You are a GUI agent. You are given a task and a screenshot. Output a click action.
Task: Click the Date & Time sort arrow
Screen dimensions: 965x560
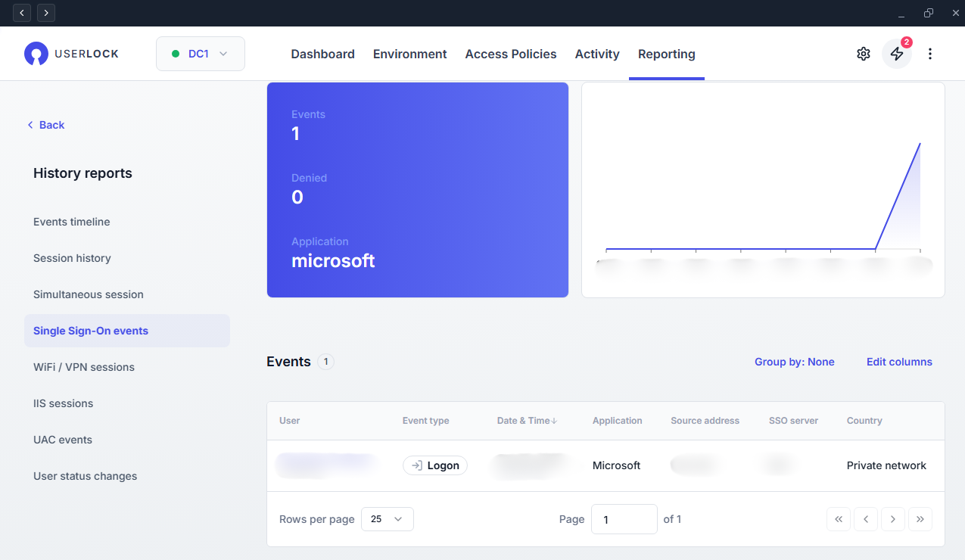point(555,421)
